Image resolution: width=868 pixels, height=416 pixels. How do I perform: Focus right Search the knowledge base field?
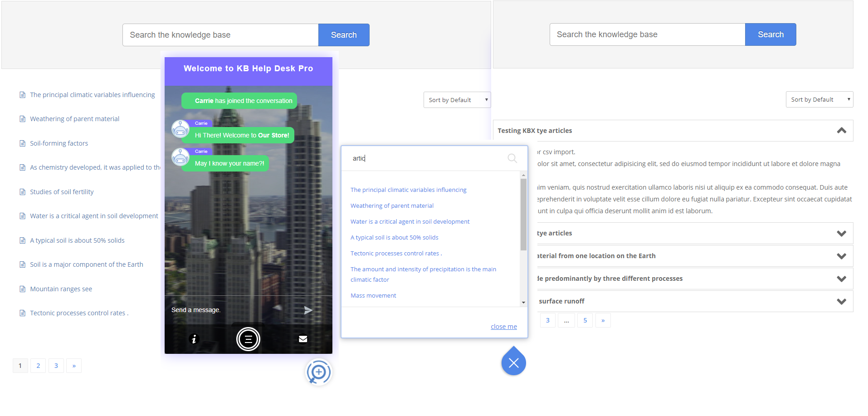coord(647,34)
